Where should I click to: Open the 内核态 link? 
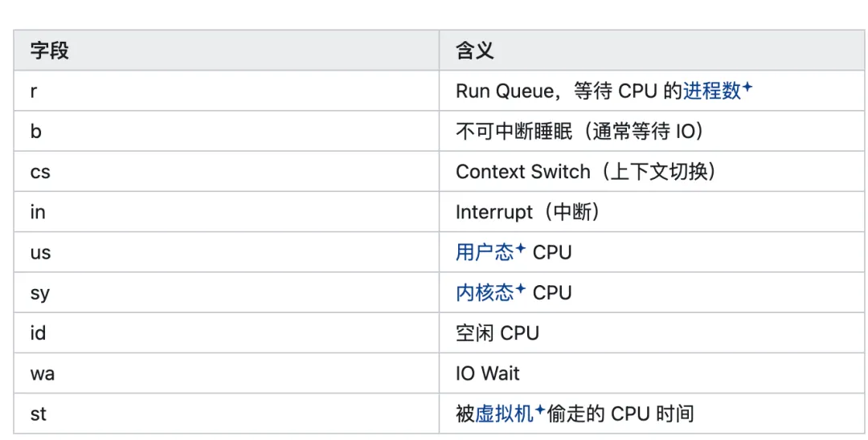(x=485, y=293)
